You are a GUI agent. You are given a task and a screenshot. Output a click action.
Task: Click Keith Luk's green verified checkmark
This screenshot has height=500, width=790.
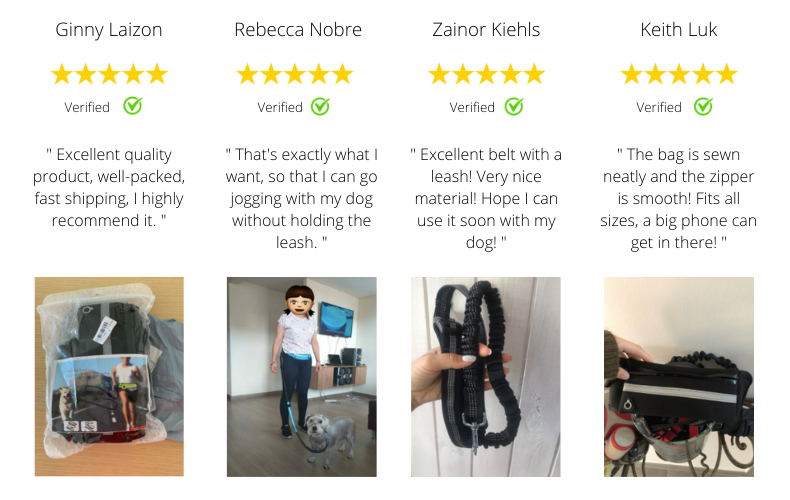703,106
